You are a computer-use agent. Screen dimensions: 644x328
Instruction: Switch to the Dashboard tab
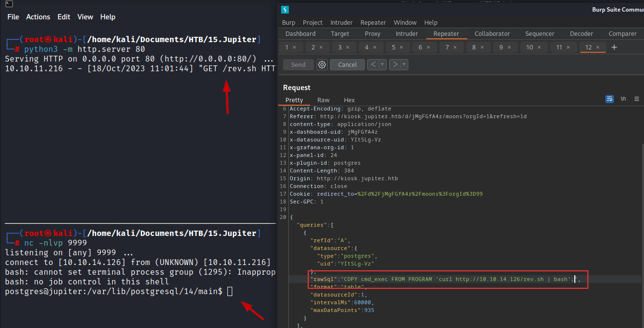(300, 34)
